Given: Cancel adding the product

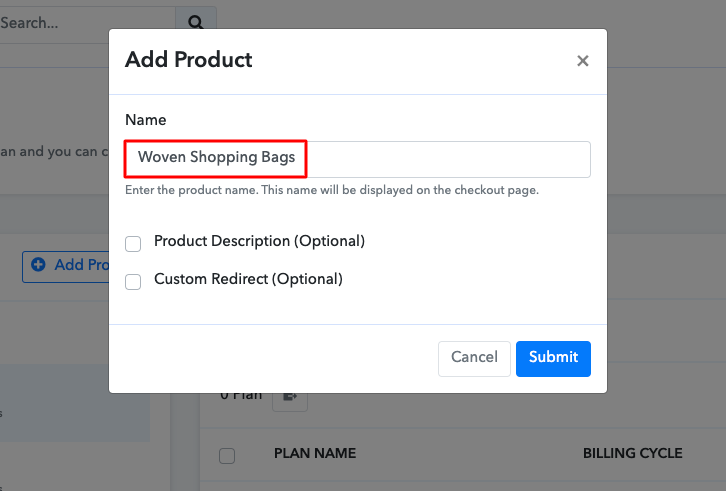Looking at the screenshot, I should point(474,359).
